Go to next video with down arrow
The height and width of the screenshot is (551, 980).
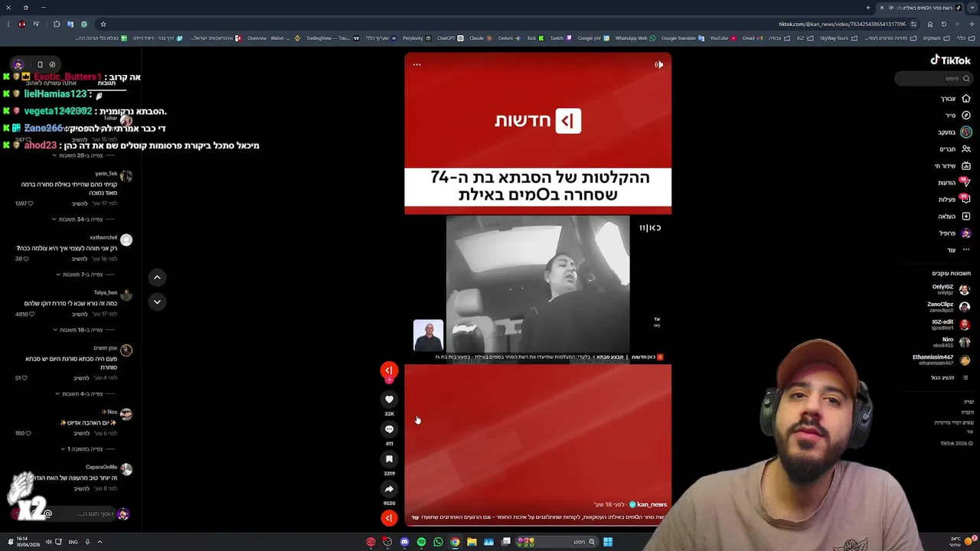point(157,302)
